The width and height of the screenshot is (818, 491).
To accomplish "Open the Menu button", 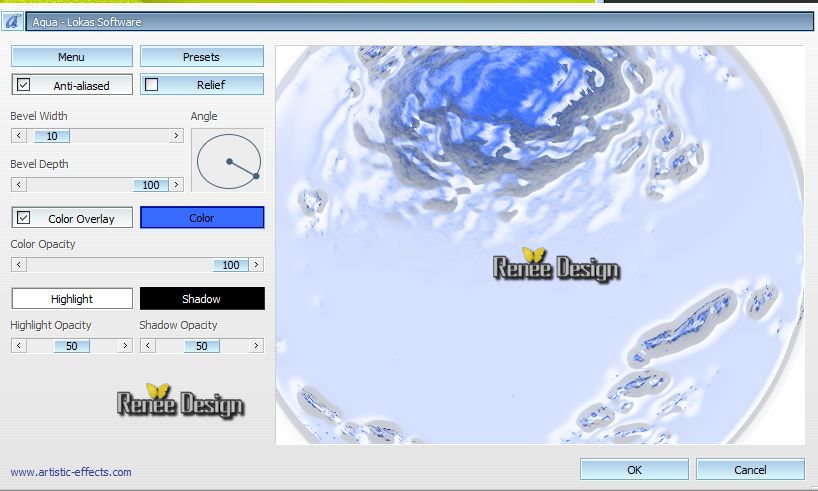I will click(72, 56).
